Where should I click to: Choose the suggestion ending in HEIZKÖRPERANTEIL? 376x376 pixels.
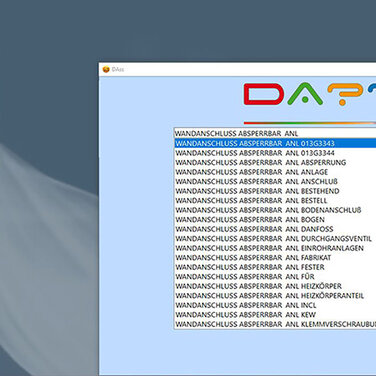pyautogui.click(x=275, y=295)
